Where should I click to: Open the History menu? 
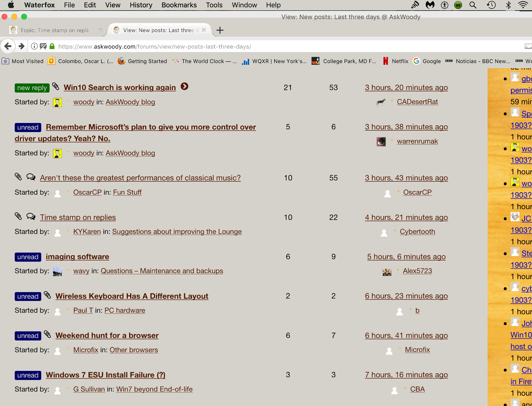[x=141, y=5]
